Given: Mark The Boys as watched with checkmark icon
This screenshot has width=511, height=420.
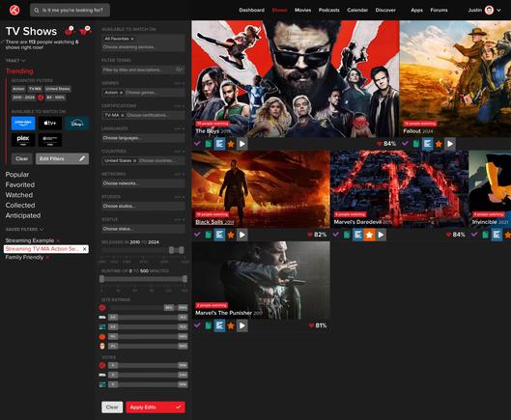Looking at the screenshot, I should [197, 144].
